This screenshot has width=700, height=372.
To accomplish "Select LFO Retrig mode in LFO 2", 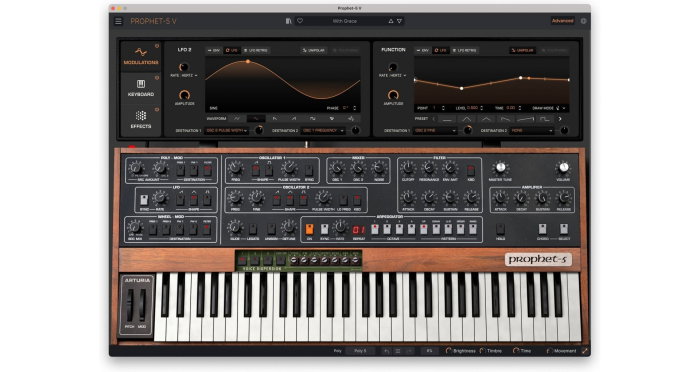I will click(x=255, y=50).
